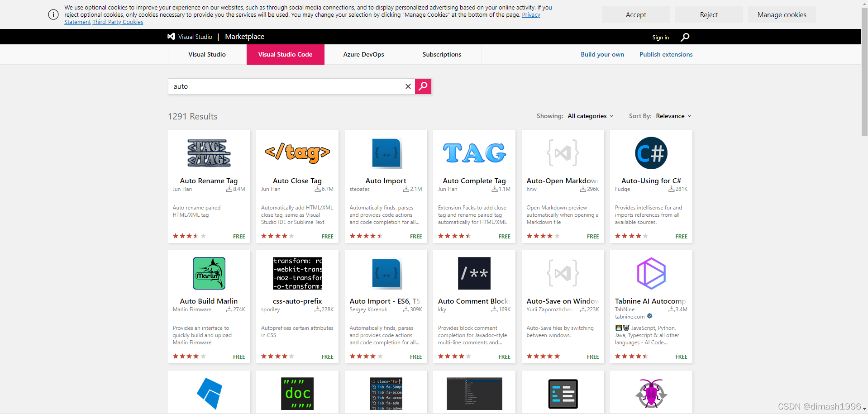Switch to the Visual Studio tab
868x414 pixels.
pos(207,54)
